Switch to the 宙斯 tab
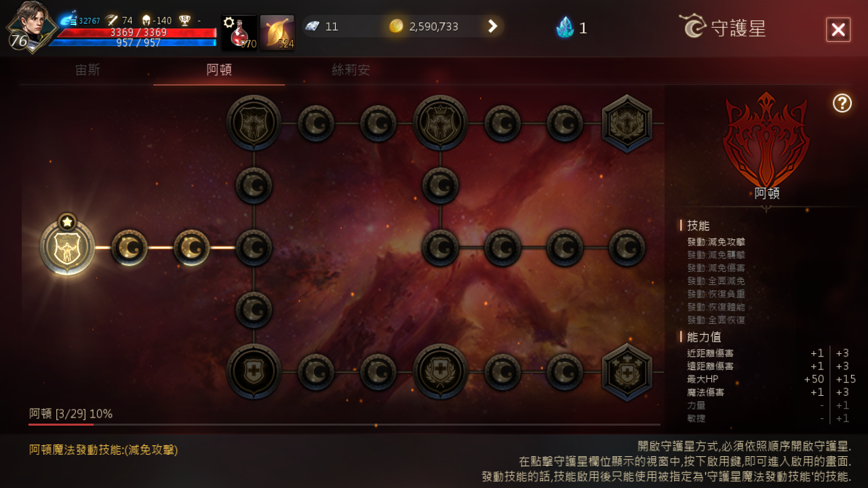Image resolution: width=868 pixels, height=488 pixels. point(87,70)
